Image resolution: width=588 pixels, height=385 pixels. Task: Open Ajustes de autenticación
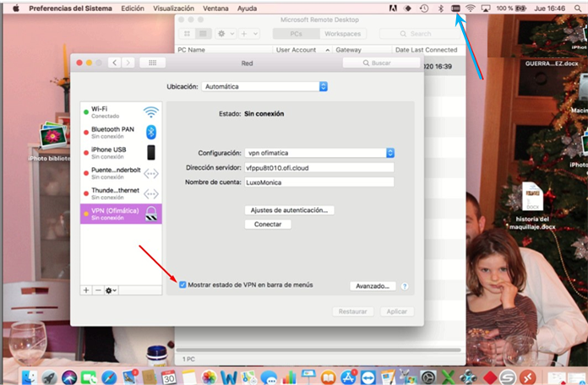click(x=289, y=210)
